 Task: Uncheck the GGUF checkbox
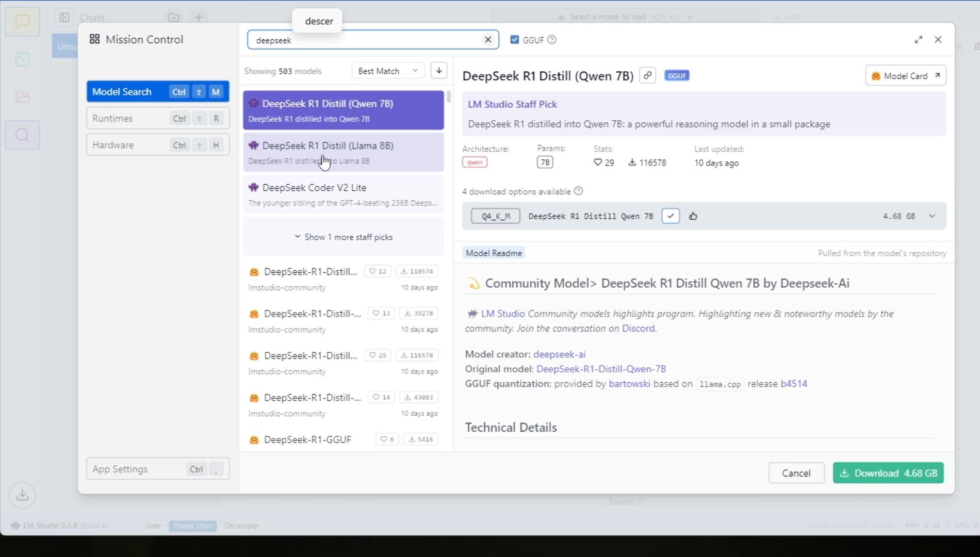(514, 40)
